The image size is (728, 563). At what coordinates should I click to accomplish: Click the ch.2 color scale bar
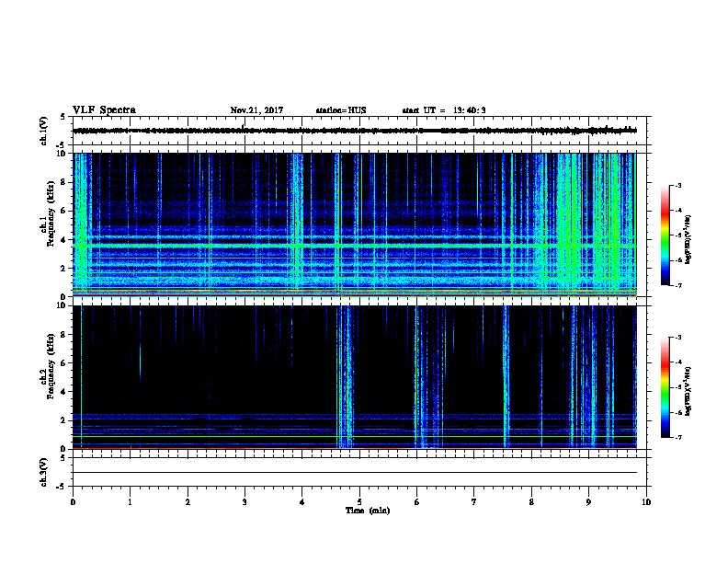click(x=665, y=387)
